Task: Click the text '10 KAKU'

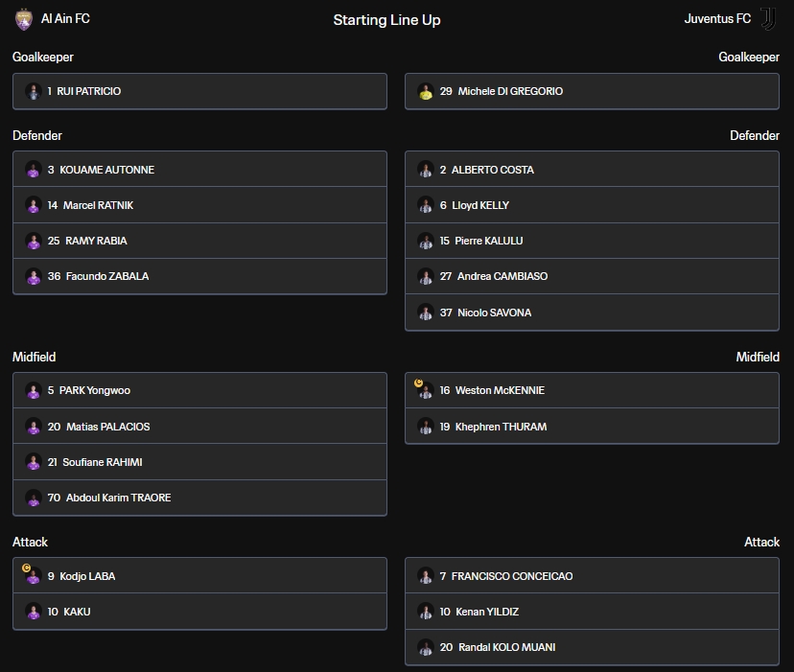Action: [69, 612]
